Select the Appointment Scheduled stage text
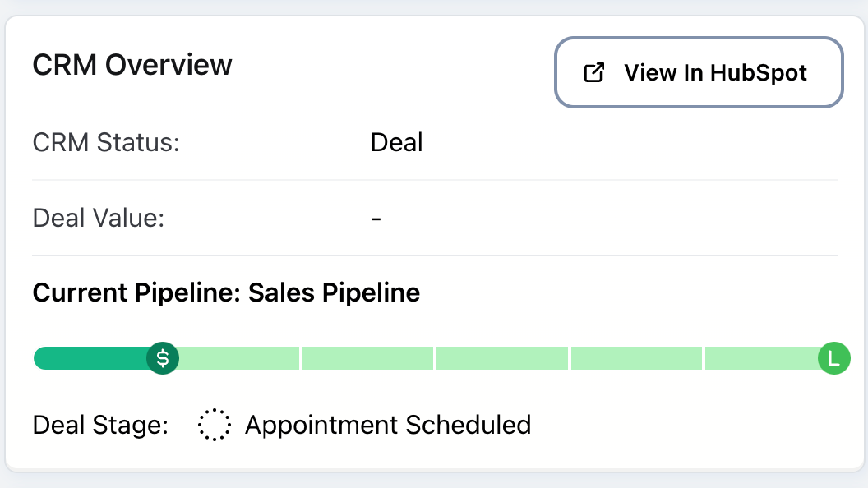The width and height of the screenshot is (868, 488). click(x=388, y=425)
